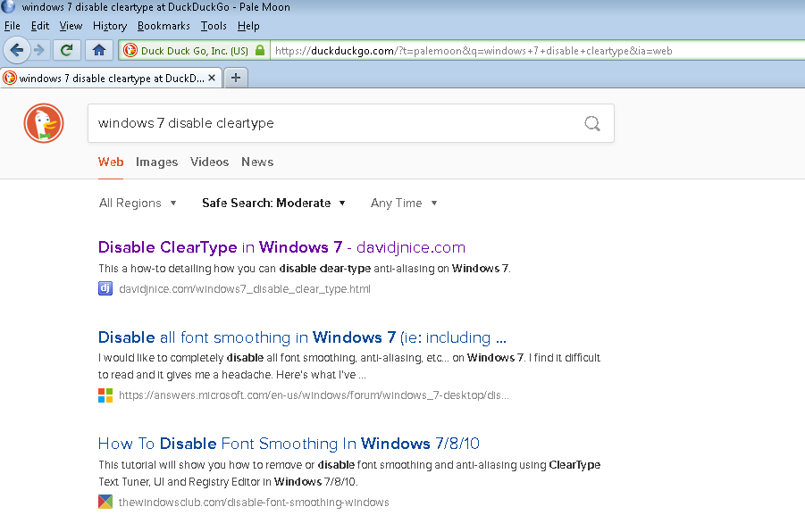Click the Microsoft logo favicon in results
This screenshot has height=532, width=805.
click(105, 395)
